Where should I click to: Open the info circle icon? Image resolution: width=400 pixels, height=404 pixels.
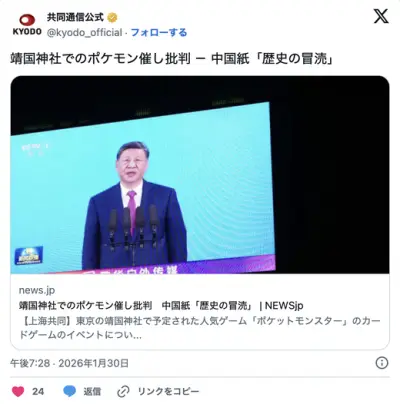point(382,363)
